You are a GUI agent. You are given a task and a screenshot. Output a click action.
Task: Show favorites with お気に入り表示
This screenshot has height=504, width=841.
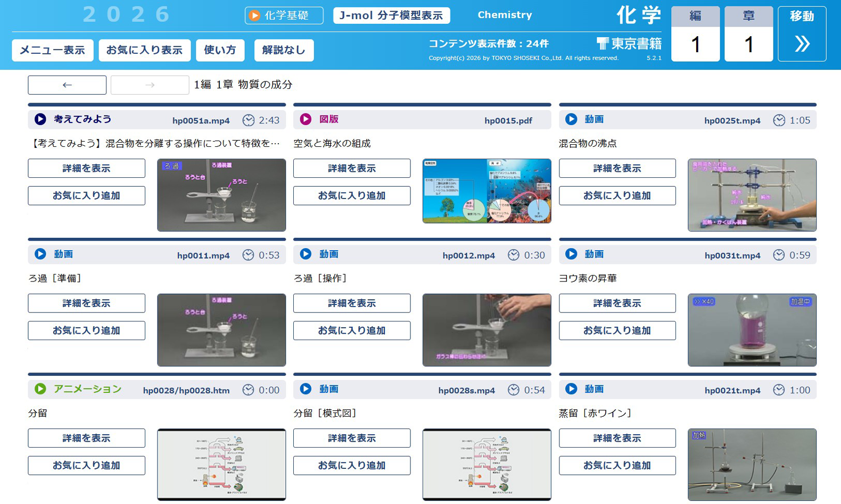[x=144, y=50]
